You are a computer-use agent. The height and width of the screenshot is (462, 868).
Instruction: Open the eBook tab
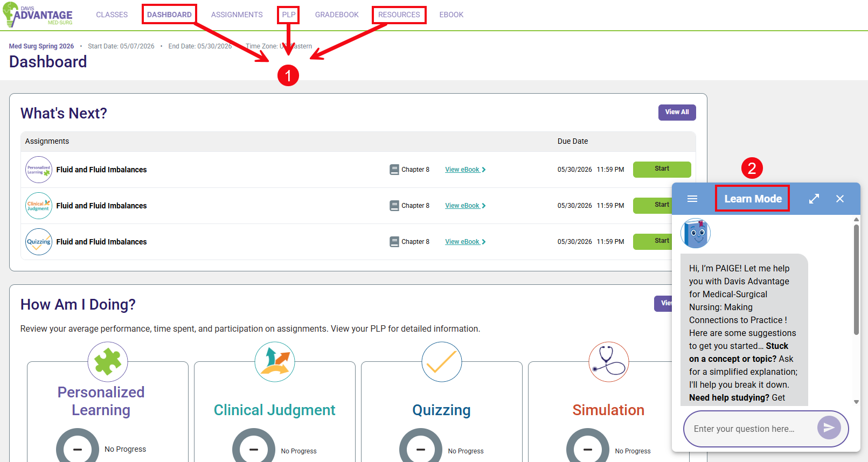(x=451, y=15)
